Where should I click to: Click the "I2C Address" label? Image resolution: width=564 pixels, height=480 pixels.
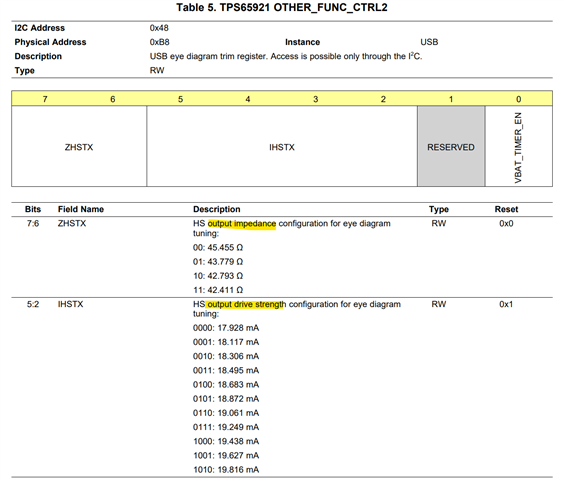[40, 28]
